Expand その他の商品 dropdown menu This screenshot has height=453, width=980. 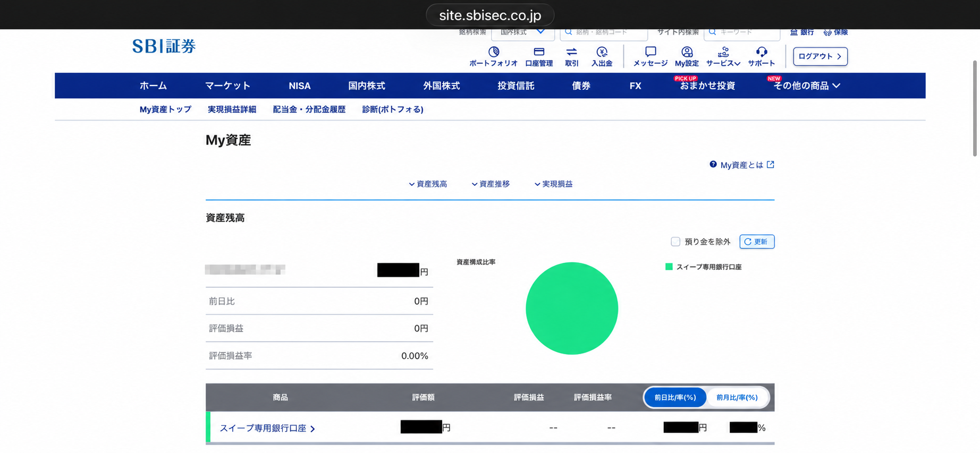(807, 86)
